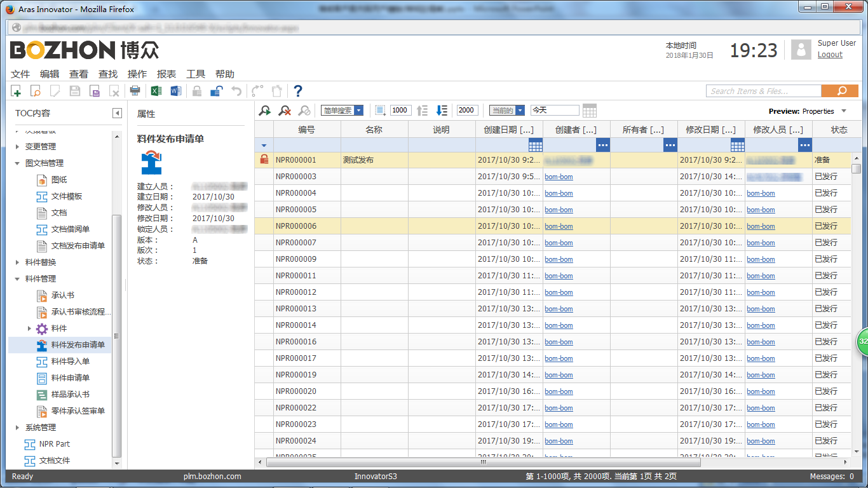Open the 当前的 version dropdown

520,111
